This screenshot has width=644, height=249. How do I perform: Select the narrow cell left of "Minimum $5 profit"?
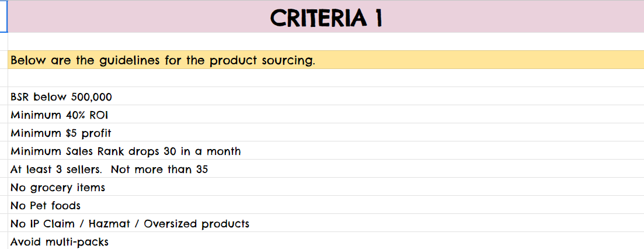tap(4, 133)
